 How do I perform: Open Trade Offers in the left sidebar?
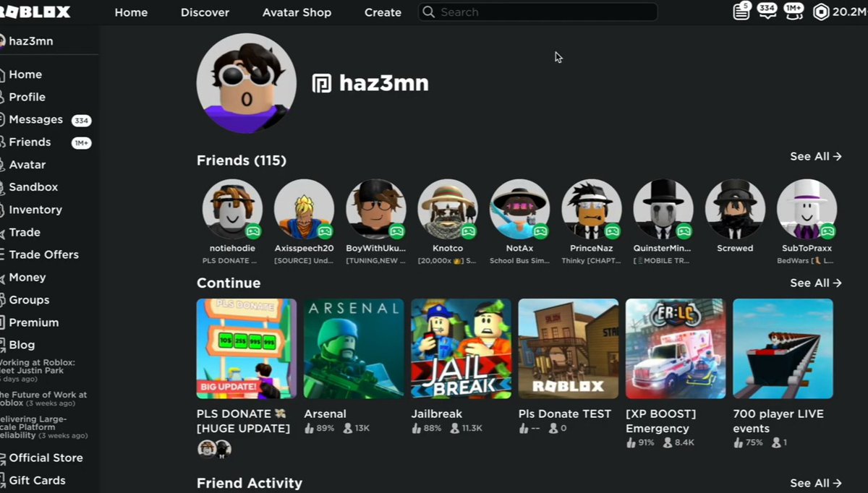[40, 254]
